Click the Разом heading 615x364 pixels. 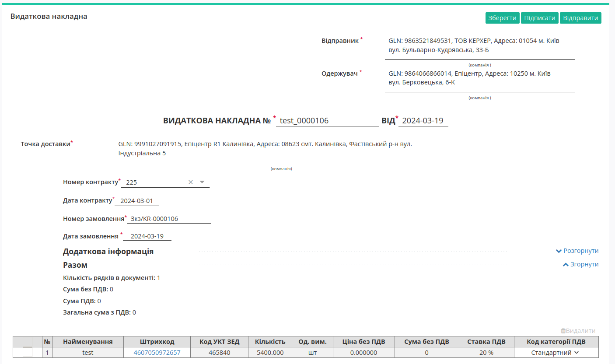pyautogui.click(x=75, y=265)
